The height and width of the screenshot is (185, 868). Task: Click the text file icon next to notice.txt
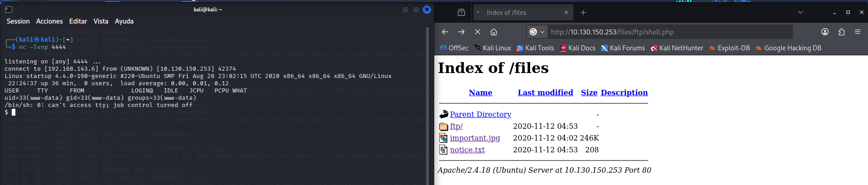[444, 150]
